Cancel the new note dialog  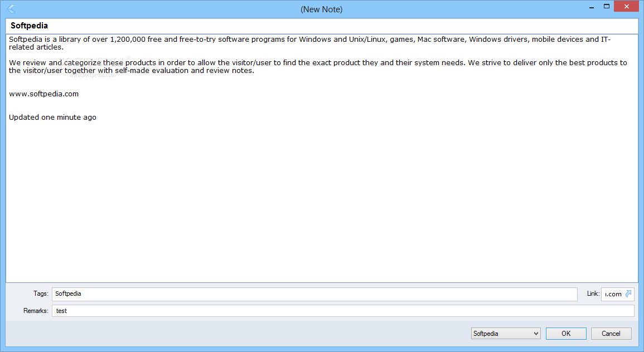click(611, 334)
